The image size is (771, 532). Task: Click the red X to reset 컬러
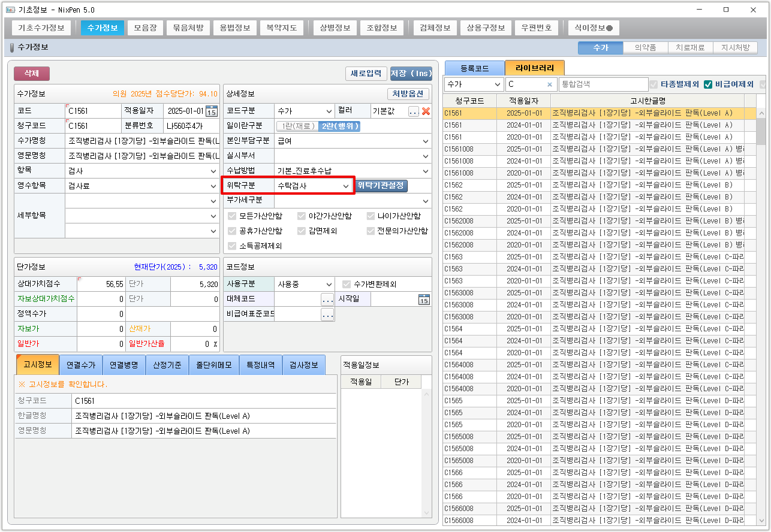point(426,111)
